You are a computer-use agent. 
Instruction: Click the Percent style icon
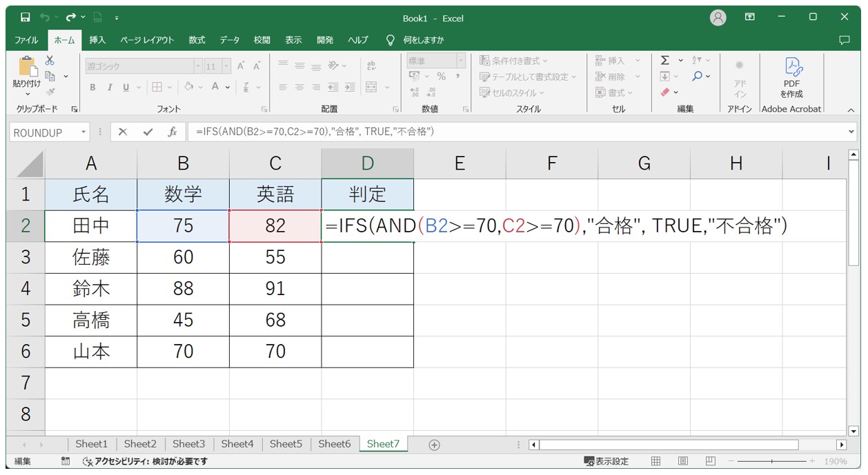click(x=441, y=76)
